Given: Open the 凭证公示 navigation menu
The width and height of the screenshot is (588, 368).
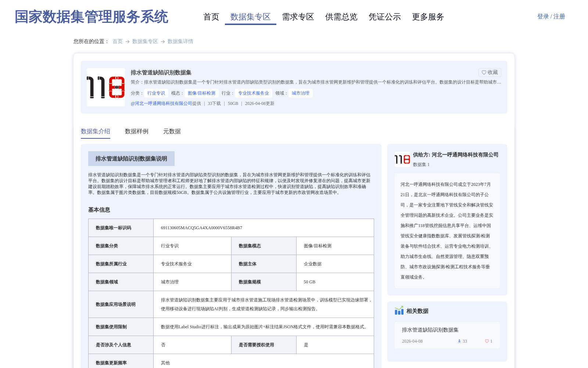Looking at the screenshot, I should point(385,17).
